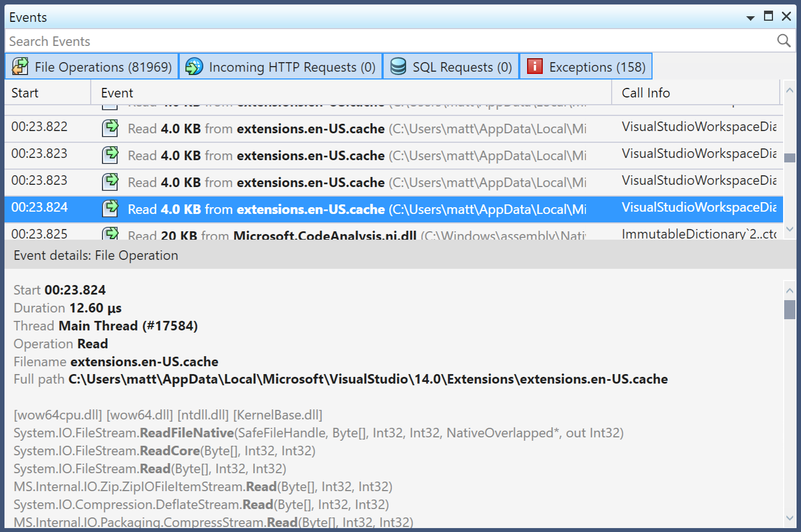Click the 'Duration 12.60 µs' line
Screen dimensions: 801x532
click(x=67, y=308)
